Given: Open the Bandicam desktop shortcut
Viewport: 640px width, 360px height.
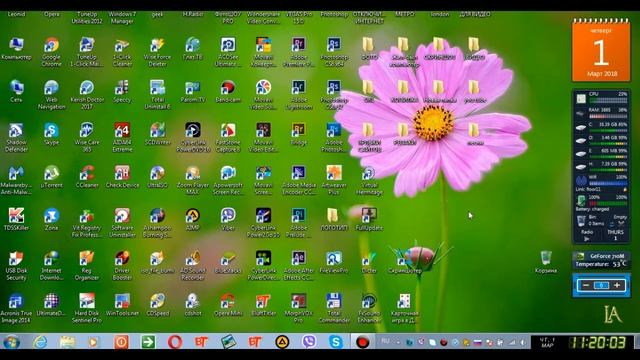Looking at the screenshot, I should coord(228,91).
